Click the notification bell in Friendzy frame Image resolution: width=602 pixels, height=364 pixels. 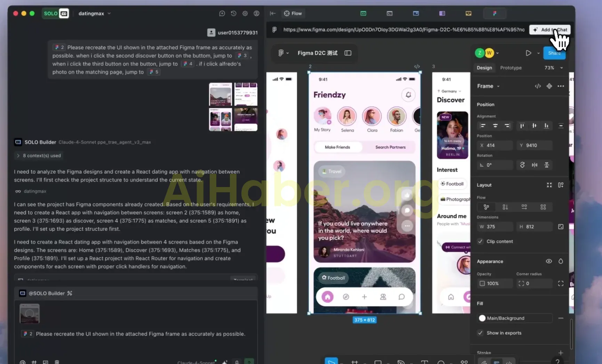408,95
